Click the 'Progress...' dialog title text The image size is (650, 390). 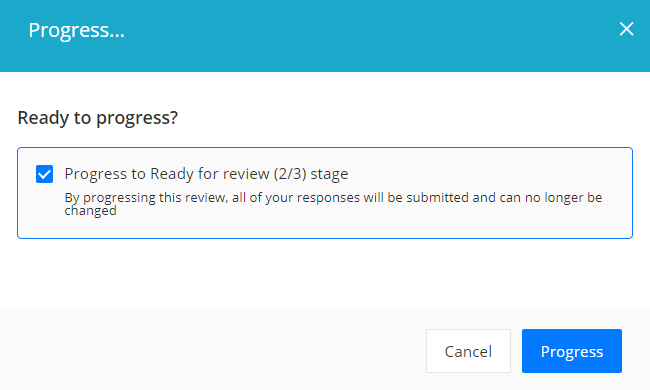tap(76, 30)
